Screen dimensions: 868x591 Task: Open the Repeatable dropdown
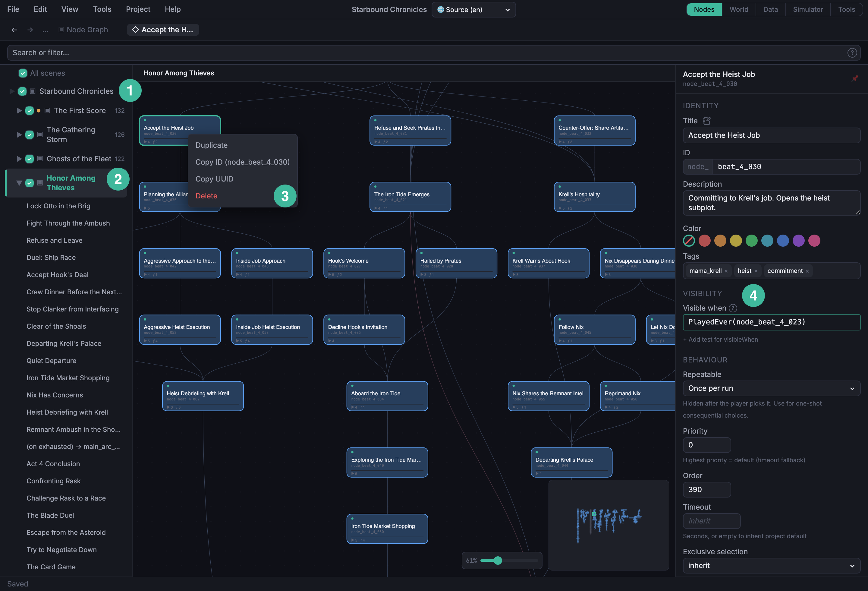pos(771,388)
